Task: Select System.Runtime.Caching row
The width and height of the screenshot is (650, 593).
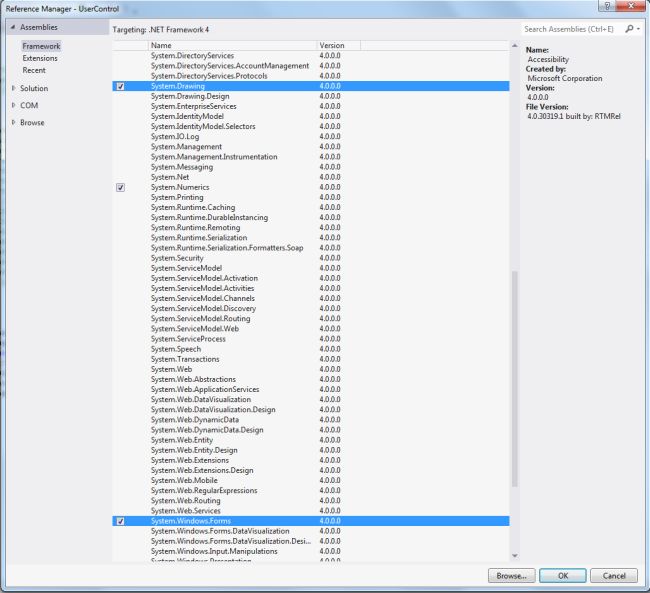Action: (x=310, y=207)
